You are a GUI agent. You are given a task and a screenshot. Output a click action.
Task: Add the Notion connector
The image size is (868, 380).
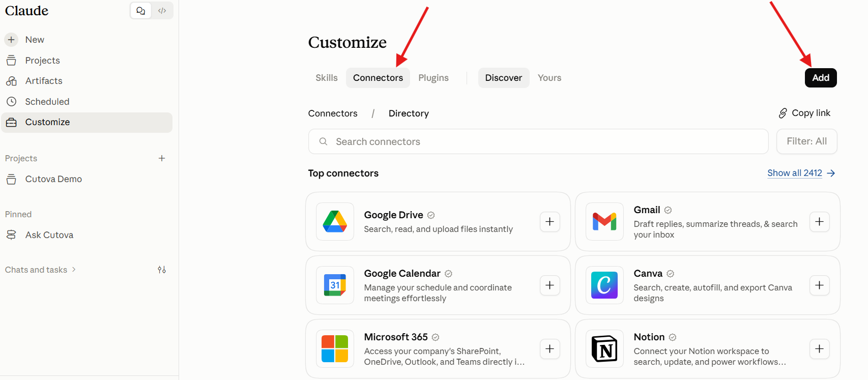pos(820,349)
